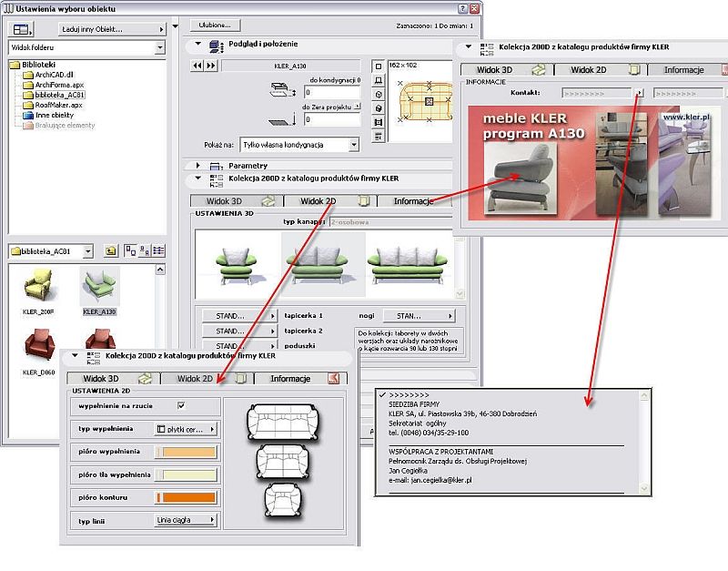Click the relative to story elevation icon

coord(283,89)
